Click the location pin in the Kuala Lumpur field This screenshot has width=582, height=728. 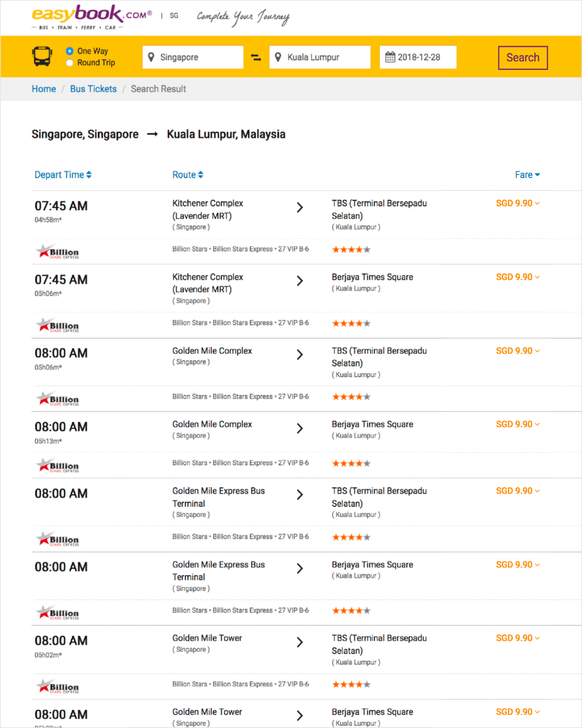pyautogui.click(x=278, y=57)
